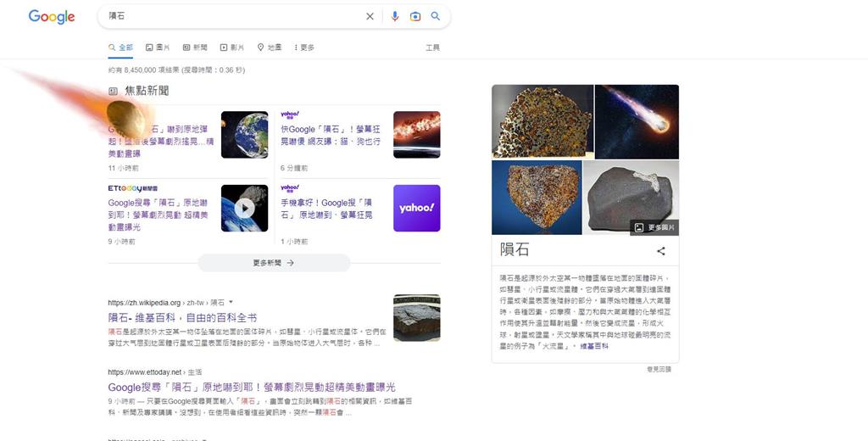Open the flaming comet image in knowledge panel

(x=637, y=122)
